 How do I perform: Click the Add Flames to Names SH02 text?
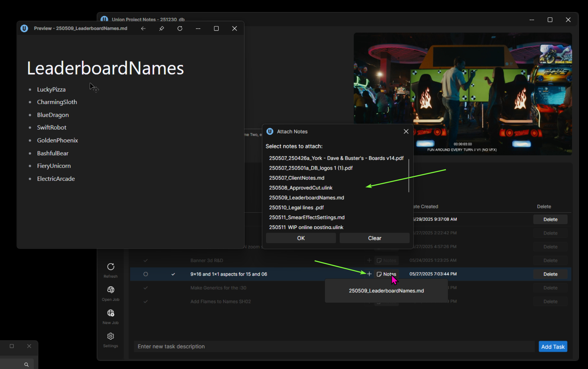click(220, 301)
